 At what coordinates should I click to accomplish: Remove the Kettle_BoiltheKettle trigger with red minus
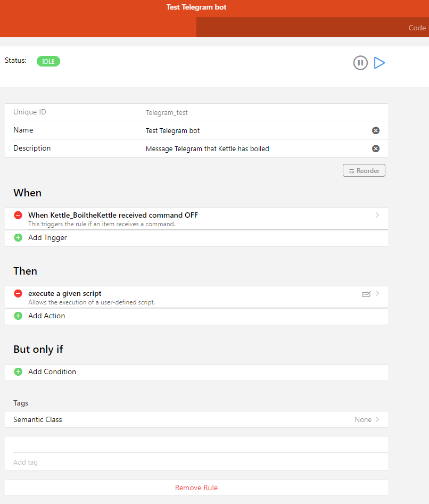point(18,216)
